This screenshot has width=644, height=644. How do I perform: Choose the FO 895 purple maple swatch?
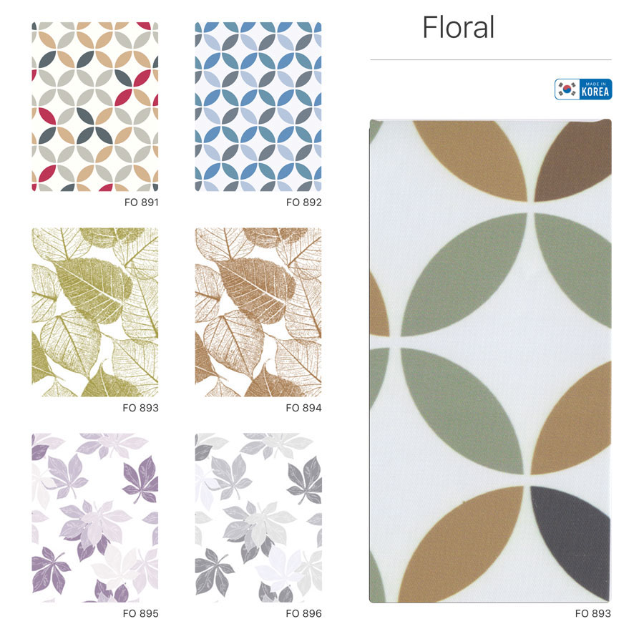click(x=95, y=517)
